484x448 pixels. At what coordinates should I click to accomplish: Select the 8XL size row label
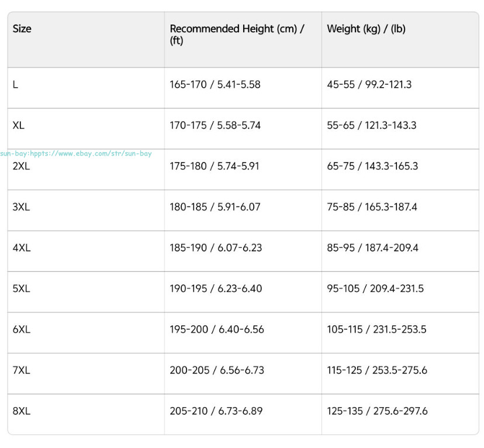click(22, 411)
